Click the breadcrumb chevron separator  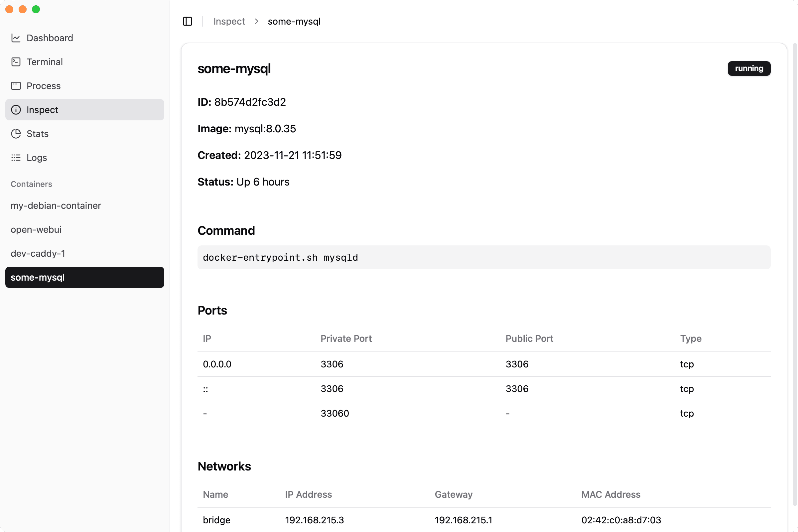coord(256,21)
